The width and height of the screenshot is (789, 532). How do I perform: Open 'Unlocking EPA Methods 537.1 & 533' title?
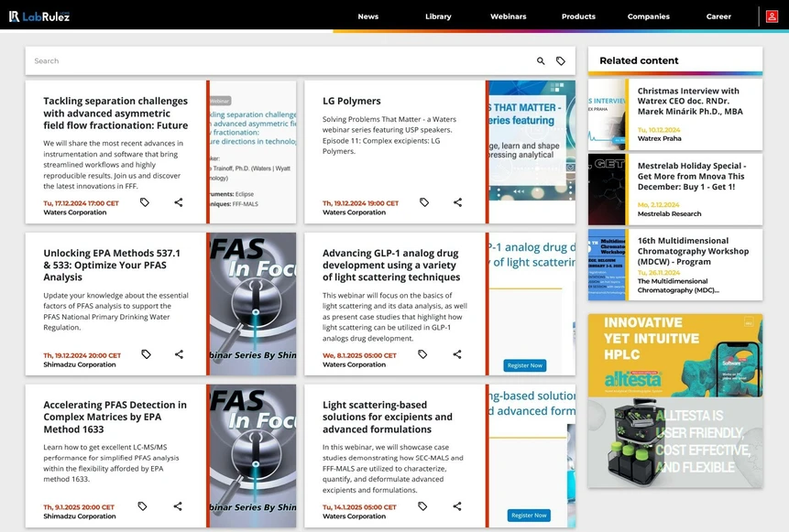(112, 265)
